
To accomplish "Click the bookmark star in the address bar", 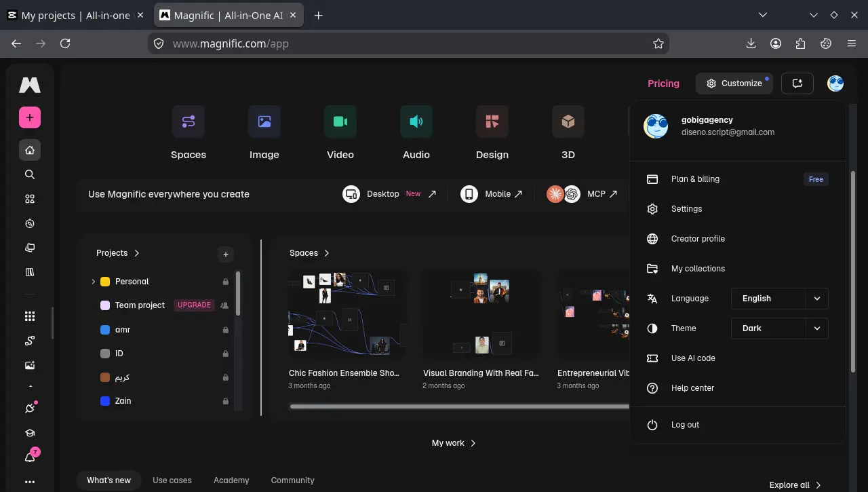I will 658,43.
